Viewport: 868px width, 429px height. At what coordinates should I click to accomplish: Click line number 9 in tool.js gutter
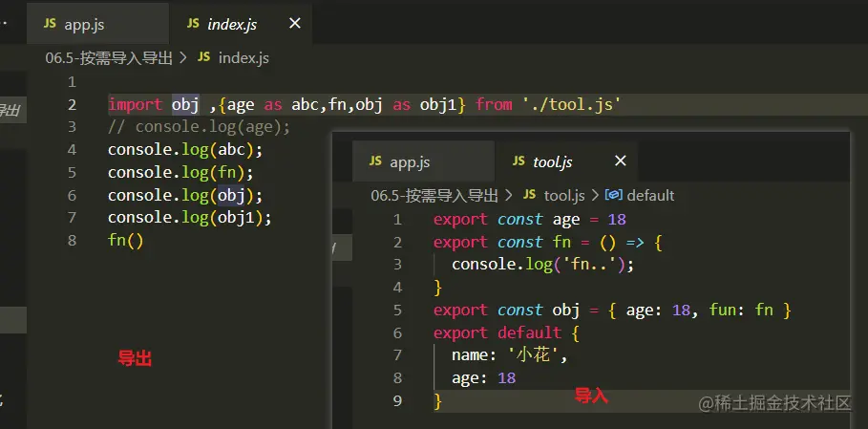coord(397,400)
